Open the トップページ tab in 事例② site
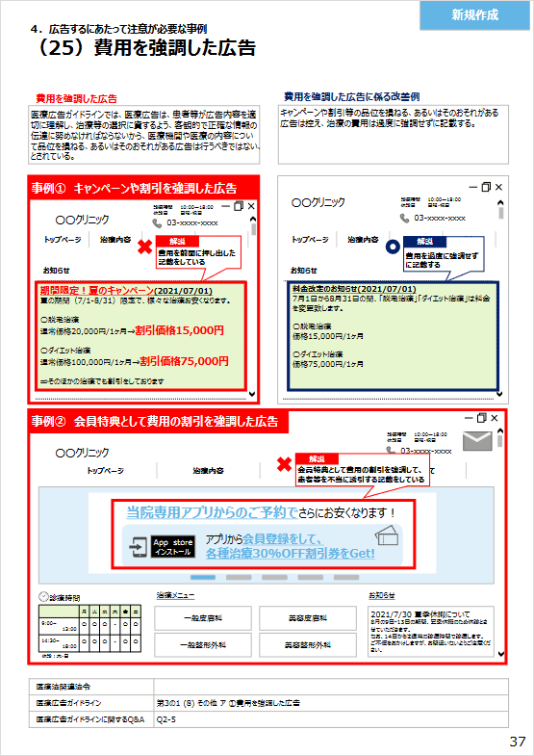534x756 pixels. 105,471
